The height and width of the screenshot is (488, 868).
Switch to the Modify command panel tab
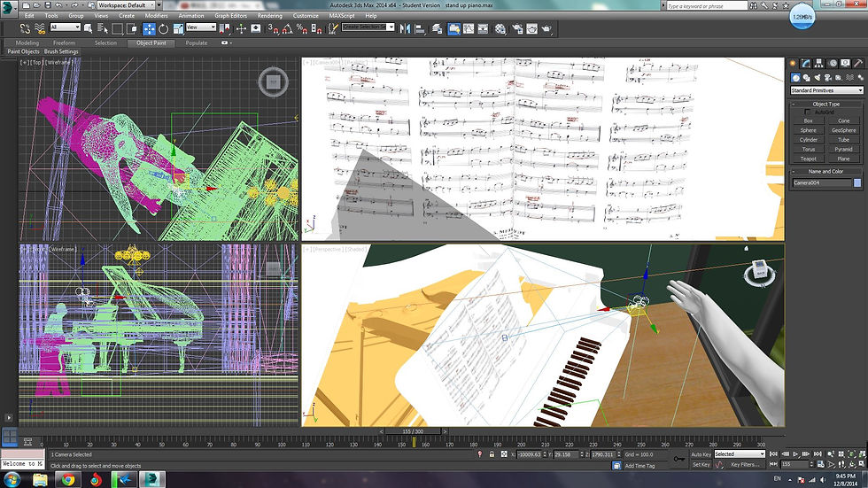click(x=805, y=63)
